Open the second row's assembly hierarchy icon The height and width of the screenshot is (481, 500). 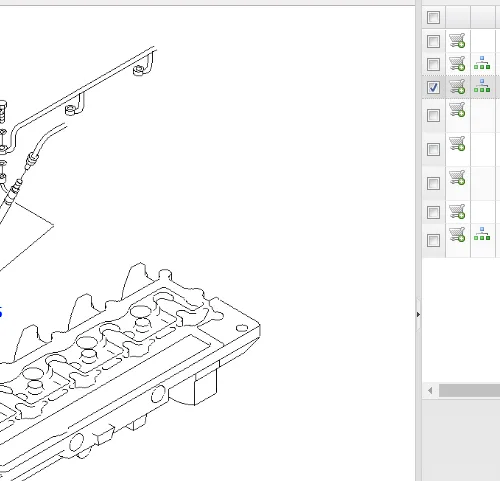click(482, 63)
